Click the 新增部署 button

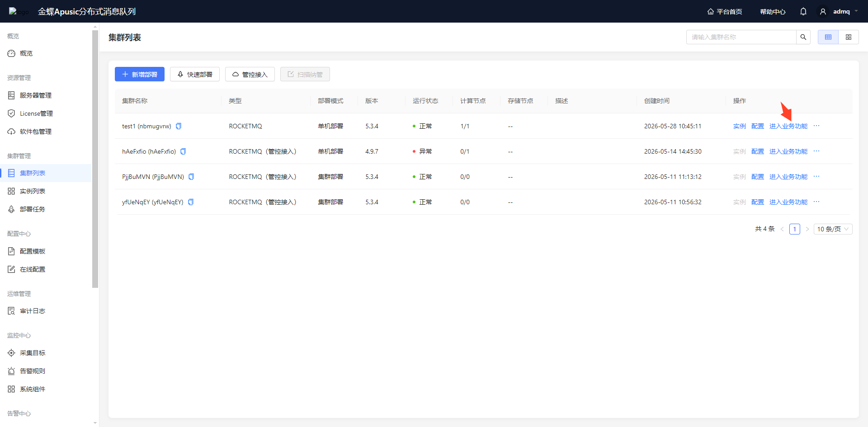click(x=140, y=74)
